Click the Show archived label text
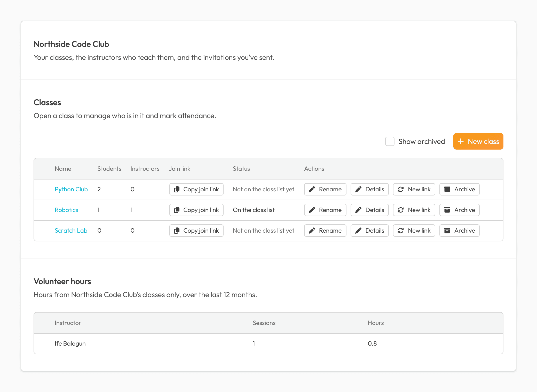The image size is (537, 392). click(422, 141)
